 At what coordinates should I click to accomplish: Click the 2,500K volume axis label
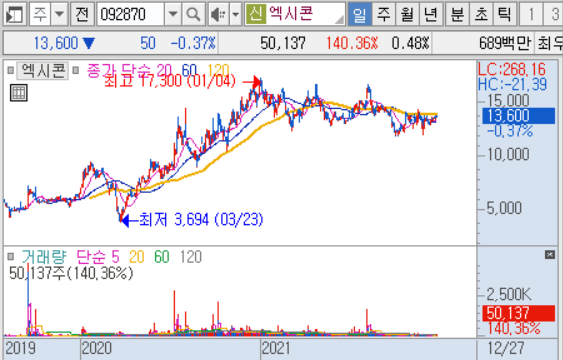pos(508,294)
